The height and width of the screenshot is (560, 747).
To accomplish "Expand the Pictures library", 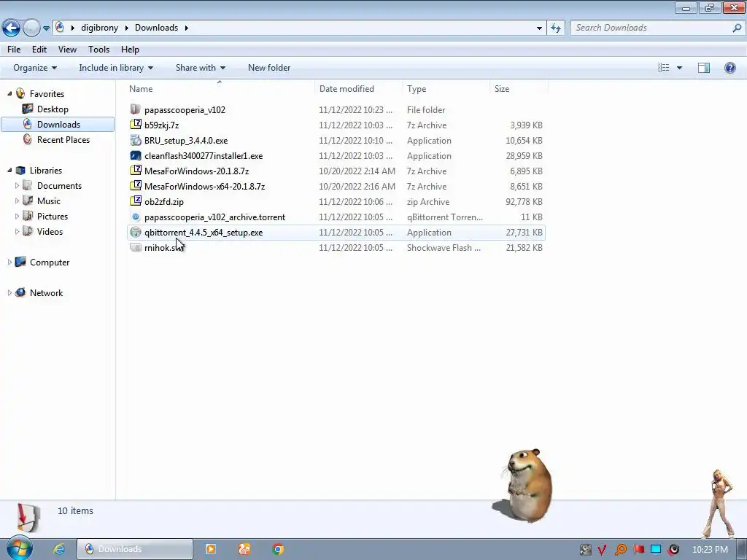I will click(18, 216).
